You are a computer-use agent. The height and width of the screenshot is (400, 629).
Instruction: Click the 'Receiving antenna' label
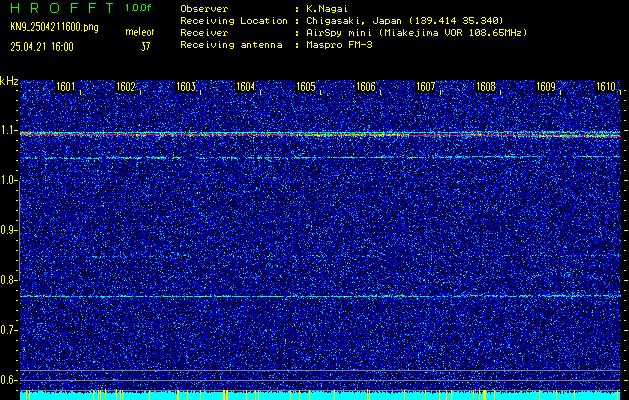point(231,45)
